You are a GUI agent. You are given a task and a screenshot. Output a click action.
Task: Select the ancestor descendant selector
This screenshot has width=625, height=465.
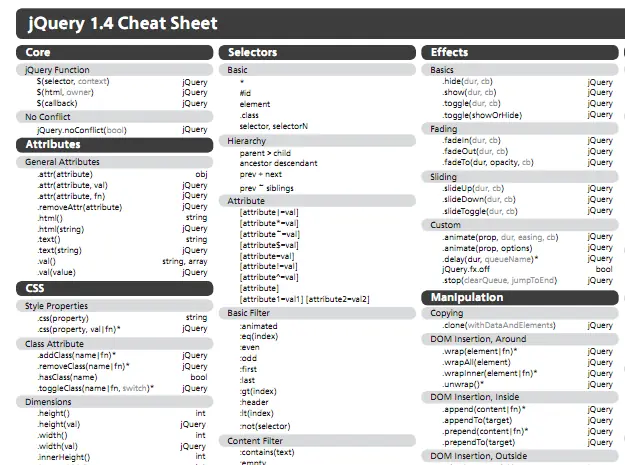278,163
